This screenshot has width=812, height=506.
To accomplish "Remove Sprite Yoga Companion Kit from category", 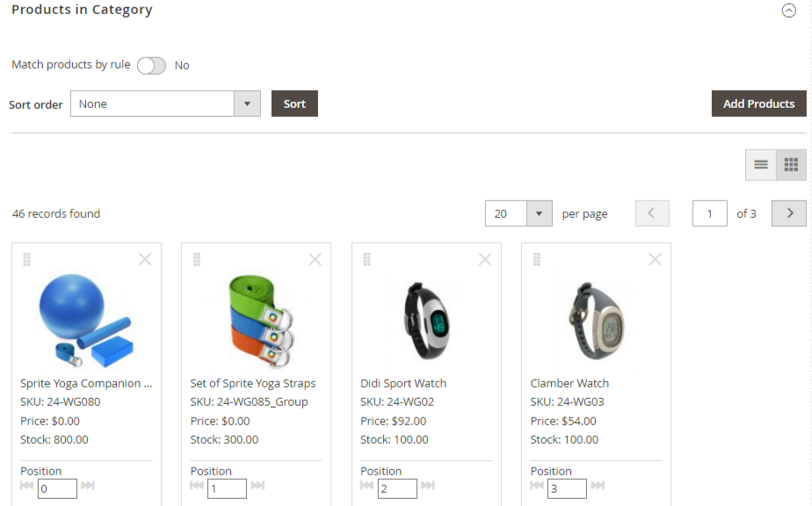I will [x=145, y=259].
